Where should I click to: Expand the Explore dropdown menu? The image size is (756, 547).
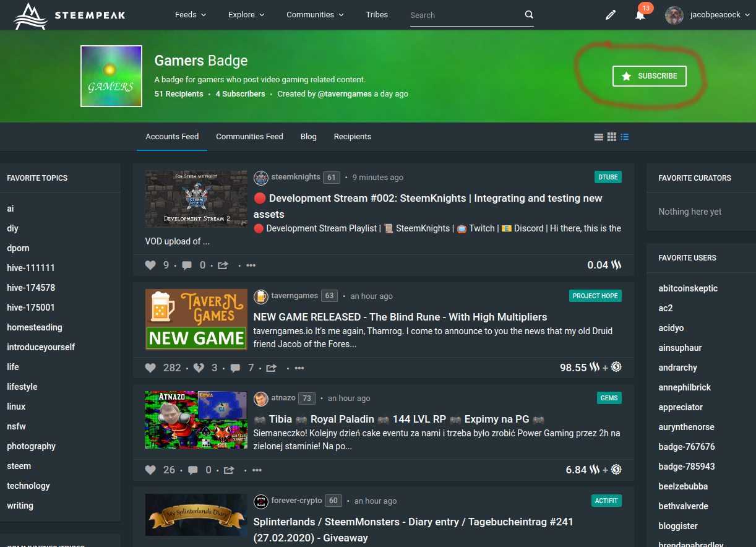click(246, 15)
